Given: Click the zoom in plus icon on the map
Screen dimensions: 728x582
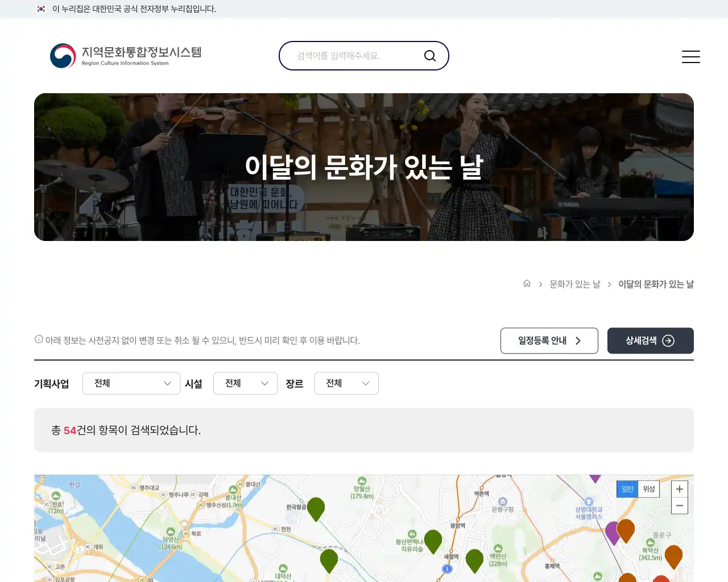Looking at the screenshot, I should [x=679, y=489].
